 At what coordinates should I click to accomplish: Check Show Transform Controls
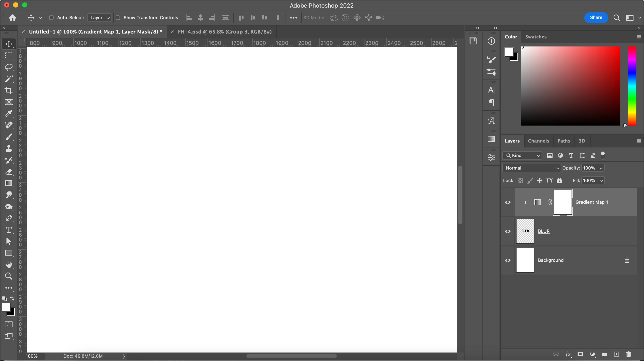coord(118,18)
